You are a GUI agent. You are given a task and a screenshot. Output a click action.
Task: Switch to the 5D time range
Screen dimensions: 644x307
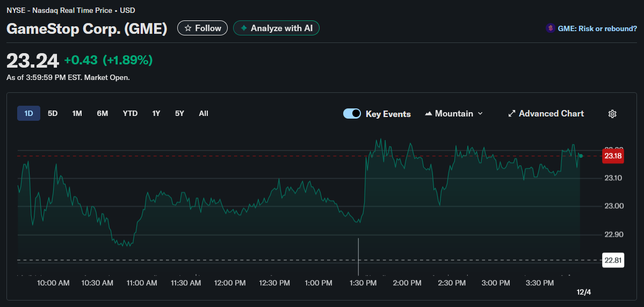[53, 113]
